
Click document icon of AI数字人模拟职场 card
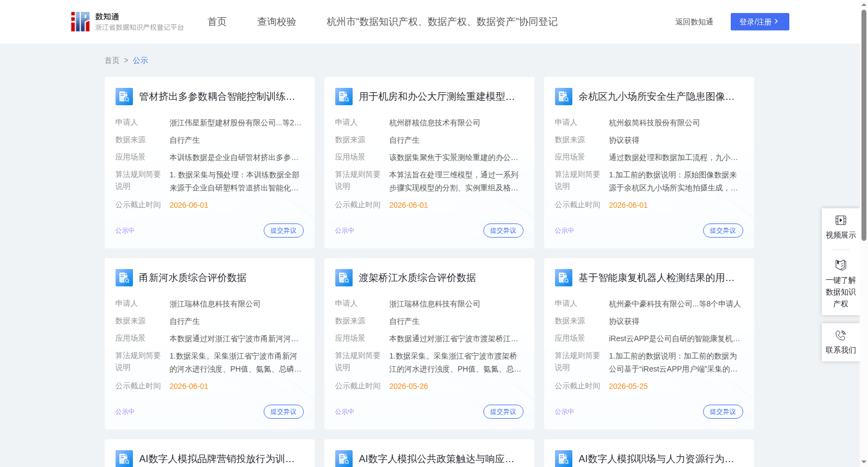pyautogui.click(x=564, y=459)
